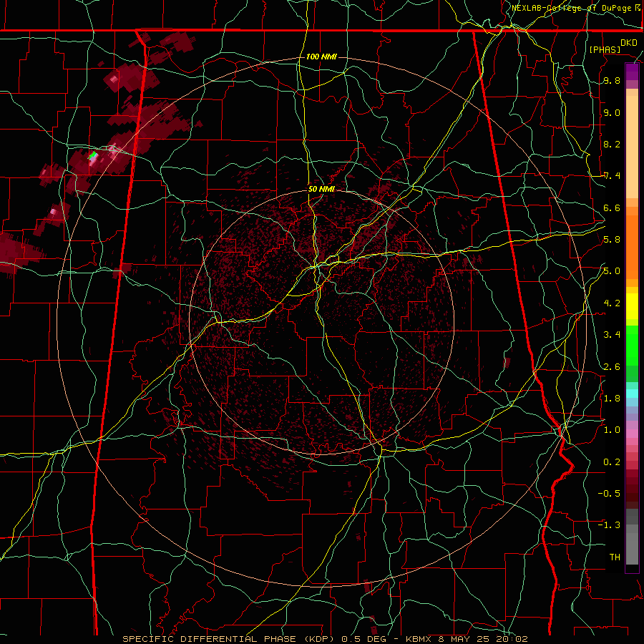Click the 1.8 value on the color scale
Viewport: 644px width, 644px height.
tap(612, 399)
